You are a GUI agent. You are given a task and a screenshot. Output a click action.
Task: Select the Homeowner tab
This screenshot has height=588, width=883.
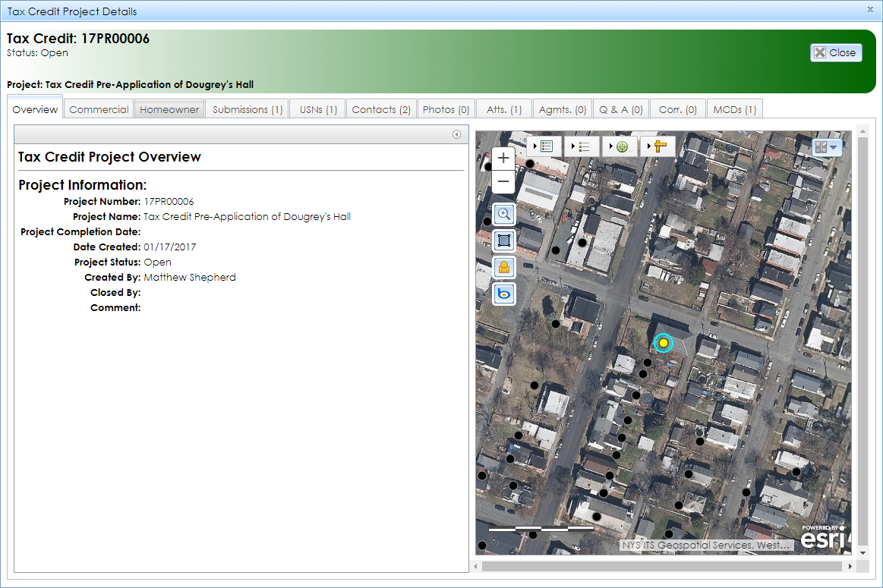169,108
